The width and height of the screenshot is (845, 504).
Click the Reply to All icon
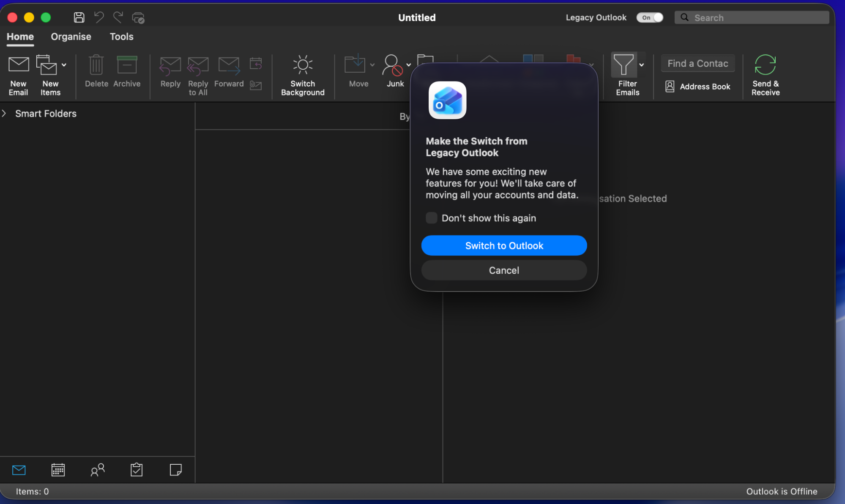pyautogui.click(x=198, y=66)
